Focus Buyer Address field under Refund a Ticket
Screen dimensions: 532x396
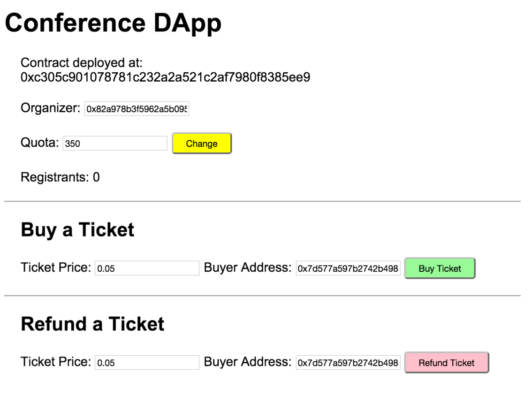pos(348,362)
